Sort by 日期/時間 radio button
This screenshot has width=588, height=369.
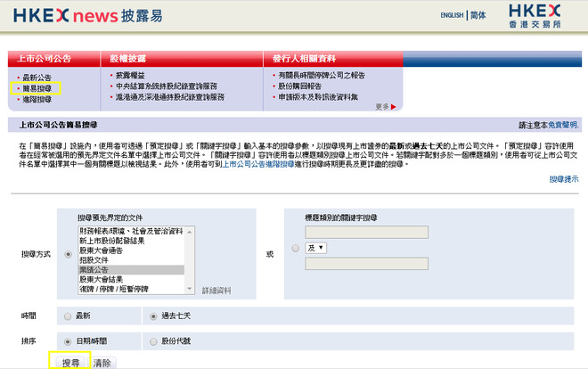68,341
